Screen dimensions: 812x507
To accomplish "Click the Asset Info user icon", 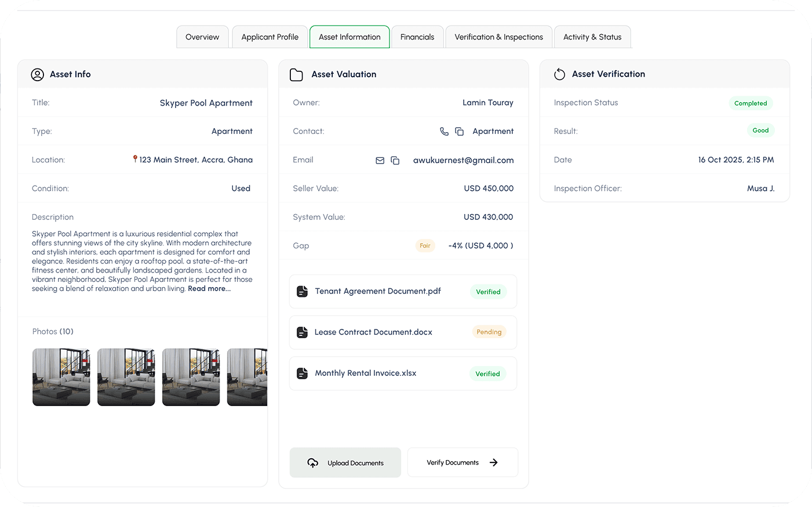I will click(38, 74).
